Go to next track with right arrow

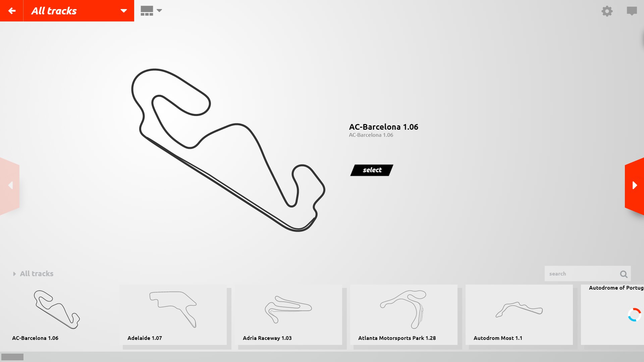click(x=634, y=185)
